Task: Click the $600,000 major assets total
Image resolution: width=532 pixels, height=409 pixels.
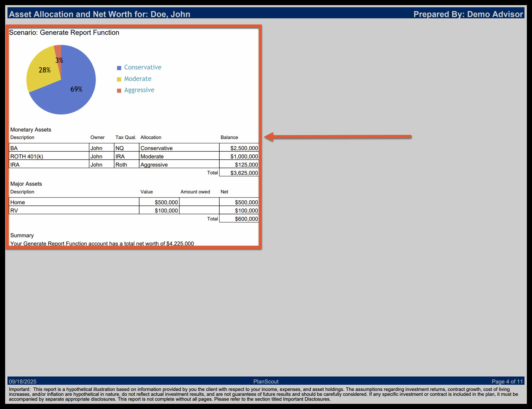Action: [x=246, y=219]
